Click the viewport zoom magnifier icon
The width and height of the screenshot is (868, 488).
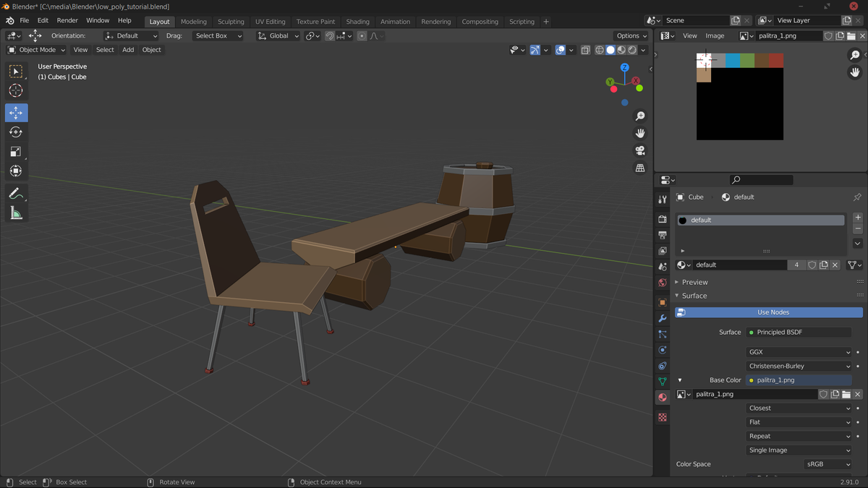click(640, 116)
